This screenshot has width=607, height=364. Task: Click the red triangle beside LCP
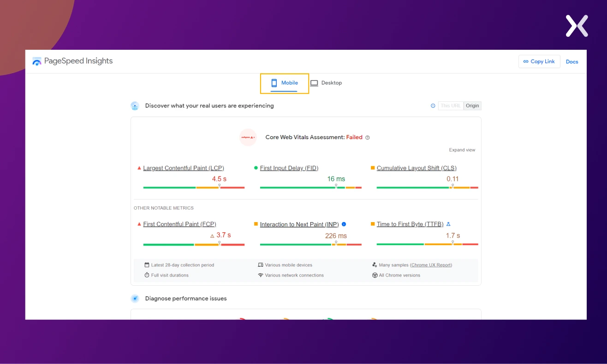(139, 168)
